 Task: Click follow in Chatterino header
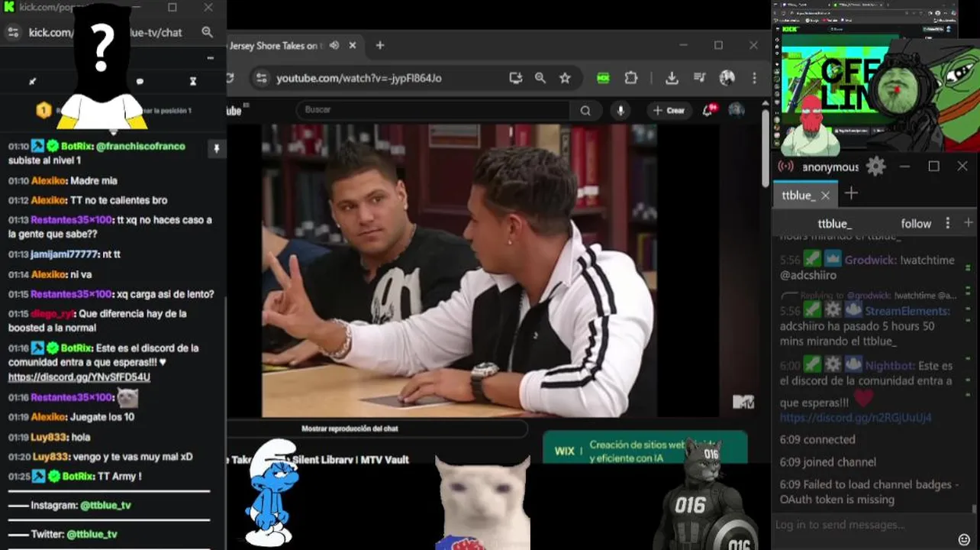[916, 224]
